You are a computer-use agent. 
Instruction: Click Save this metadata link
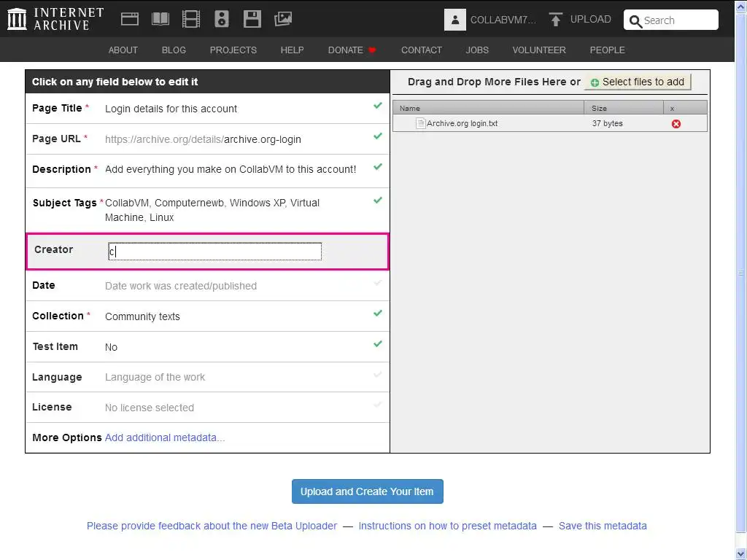click(603, 526)
